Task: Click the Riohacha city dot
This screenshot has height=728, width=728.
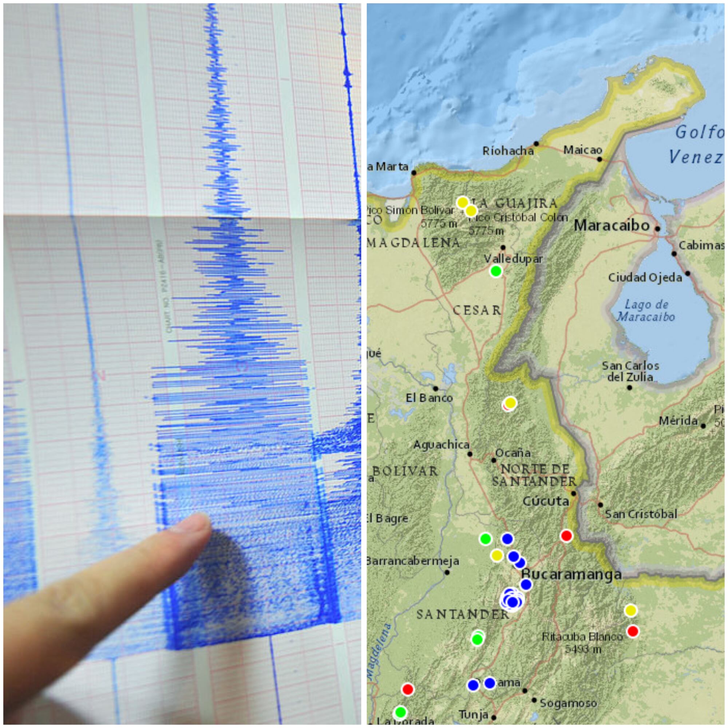Action: 536,143
